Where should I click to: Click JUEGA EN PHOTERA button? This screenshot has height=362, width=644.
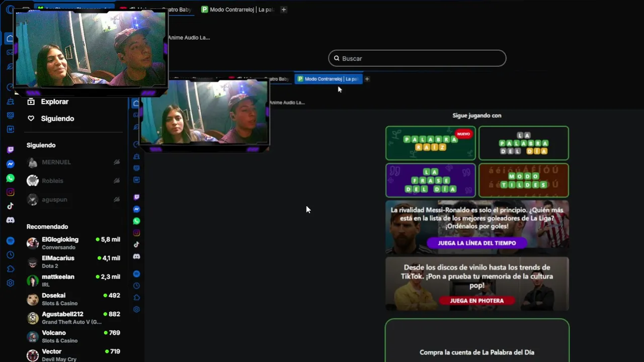[477, 301]
